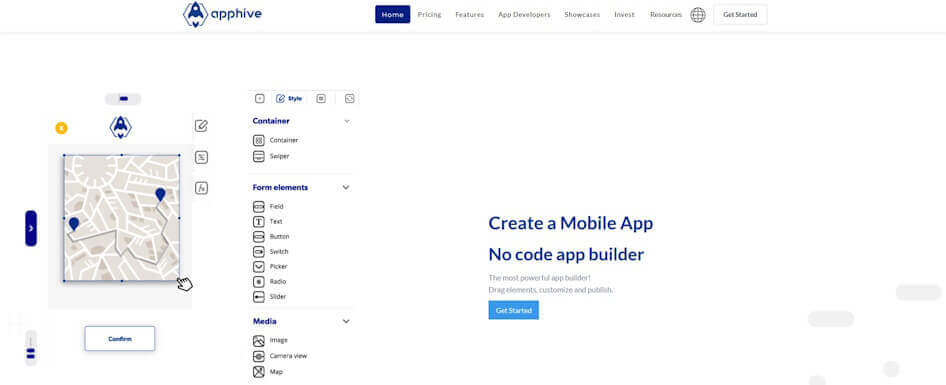
Task: Collapse the Media section chevron
Action: pos(346,322)
